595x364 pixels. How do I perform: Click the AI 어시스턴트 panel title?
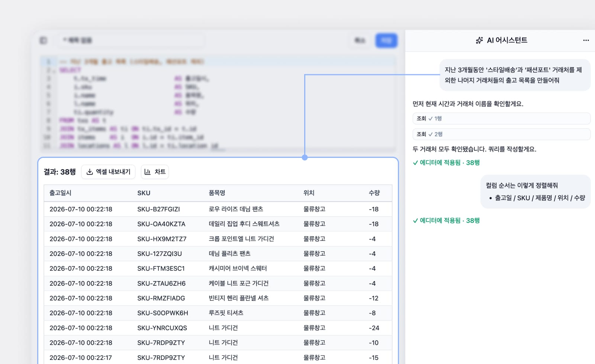click(x=507, y=40)
